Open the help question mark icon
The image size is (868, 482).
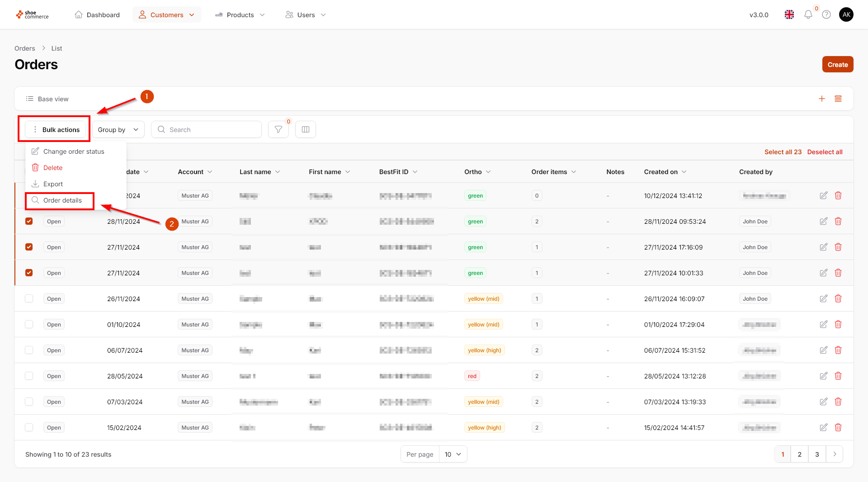(826, 15)
